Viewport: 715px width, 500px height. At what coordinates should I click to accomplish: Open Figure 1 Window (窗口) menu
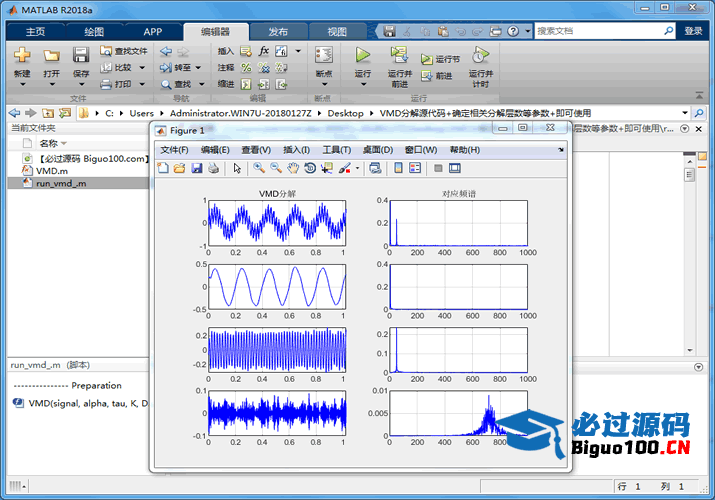(420, 150)
